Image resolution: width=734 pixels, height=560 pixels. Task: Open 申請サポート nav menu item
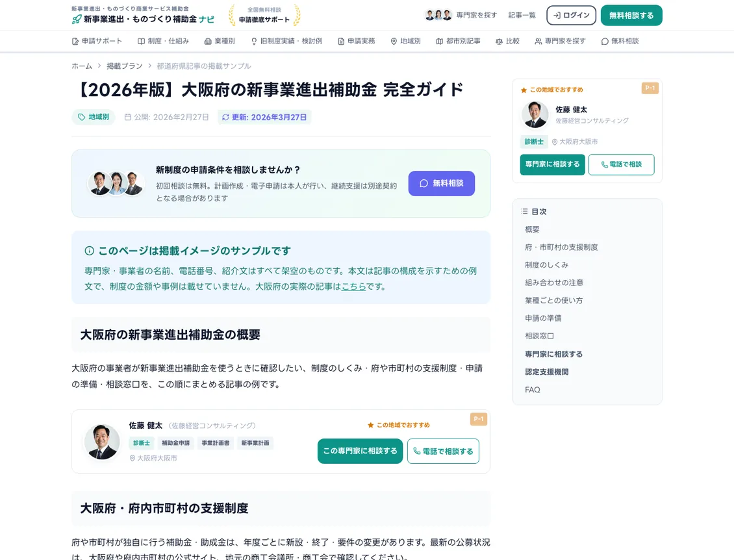tap(97, 41)
